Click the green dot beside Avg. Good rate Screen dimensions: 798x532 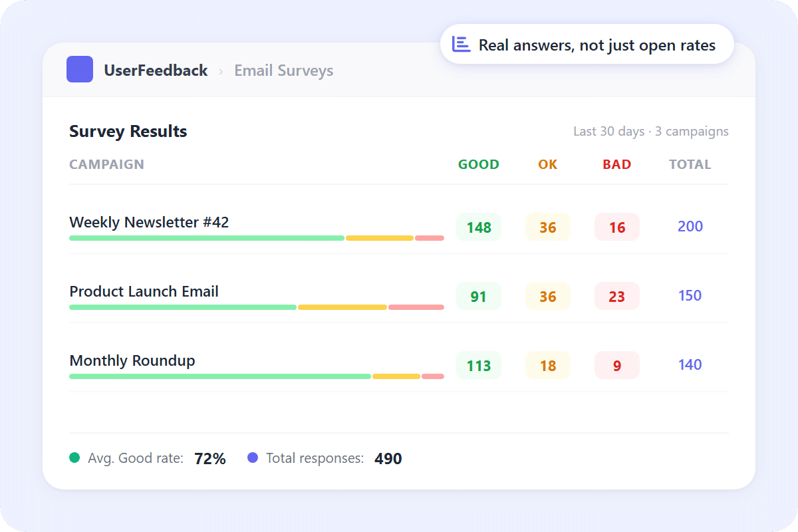tap(74, 458)
